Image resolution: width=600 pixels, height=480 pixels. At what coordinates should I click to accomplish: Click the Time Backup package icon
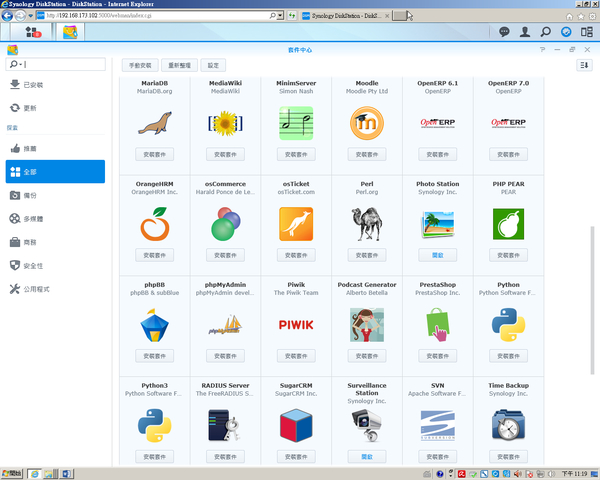point(508,425)
